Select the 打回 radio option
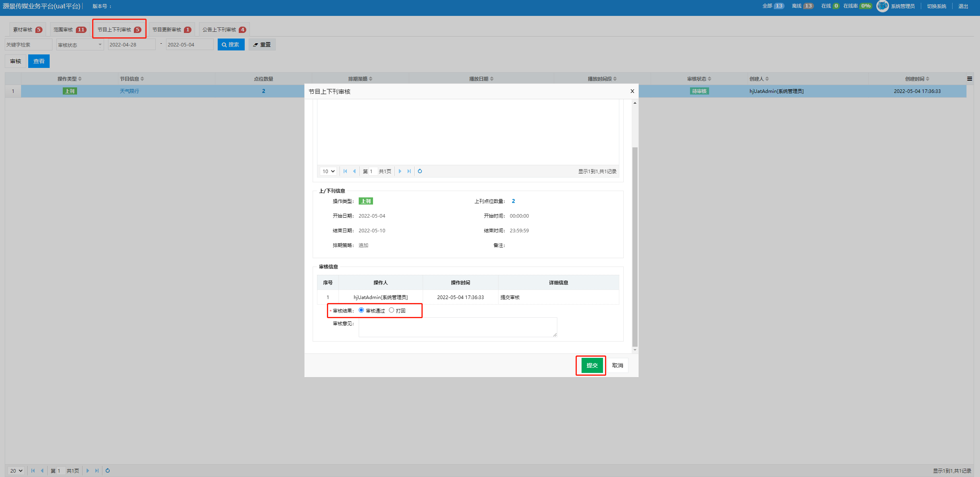This screenshot has width=980, height=477. tap(392, 310)
